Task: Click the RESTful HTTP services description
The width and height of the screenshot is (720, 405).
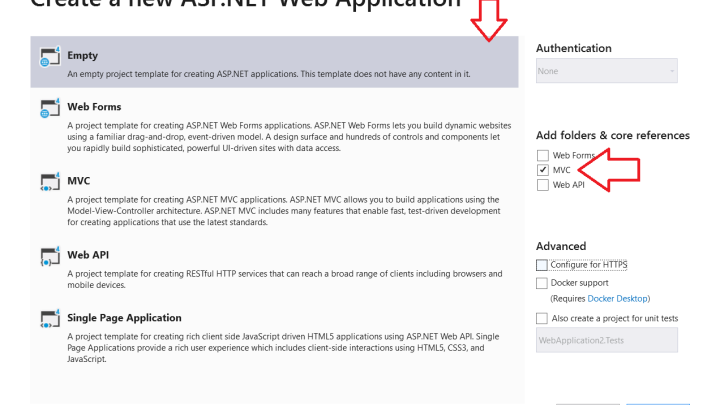Action: pyautogui.click(x=285, y=279)
